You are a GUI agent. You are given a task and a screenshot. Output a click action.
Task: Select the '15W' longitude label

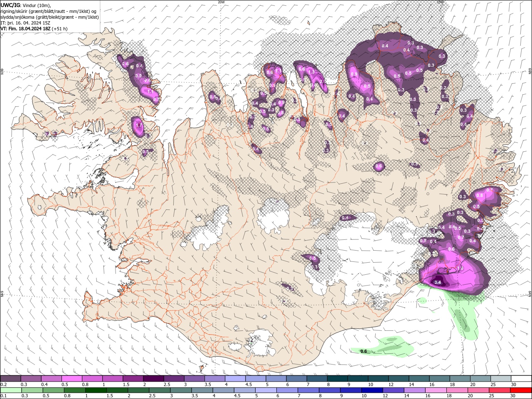441,2
